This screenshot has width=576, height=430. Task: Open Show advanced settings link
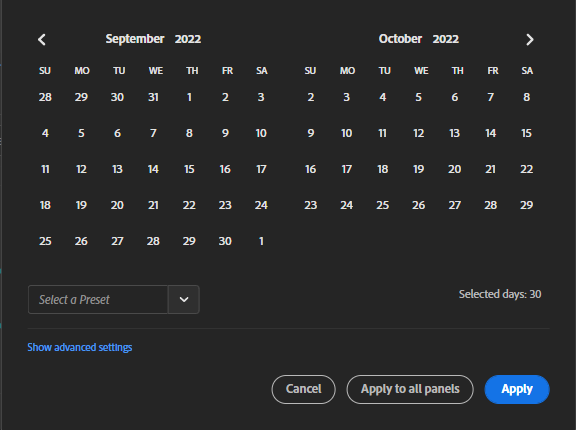point(80,347)
